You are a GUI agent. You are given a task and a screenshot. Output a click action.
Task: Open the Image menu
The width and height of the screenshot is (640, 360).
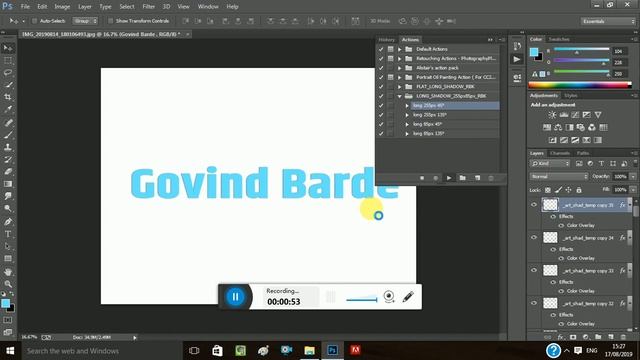62,7
